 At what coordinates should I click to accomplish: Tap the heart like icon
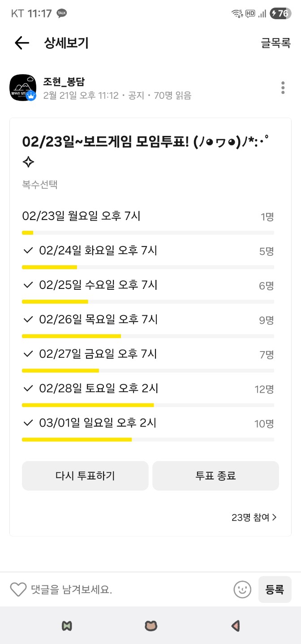pyautogui.click(x=18, y=589)
